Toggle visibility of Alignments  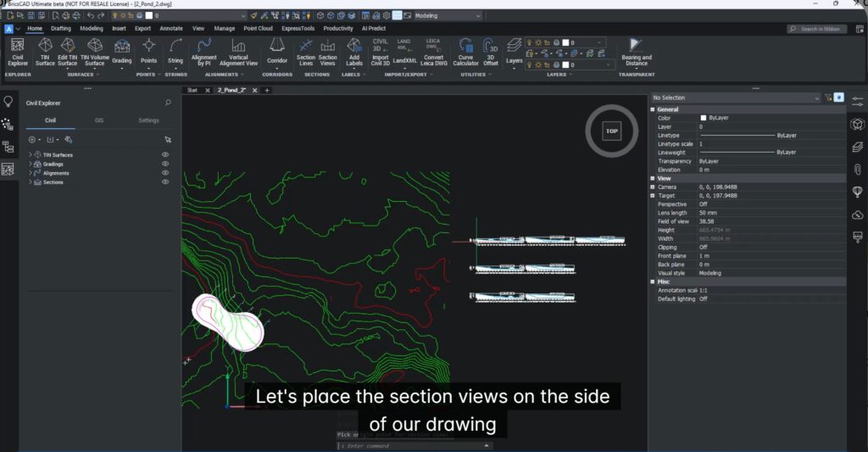(x=165, y=173)
